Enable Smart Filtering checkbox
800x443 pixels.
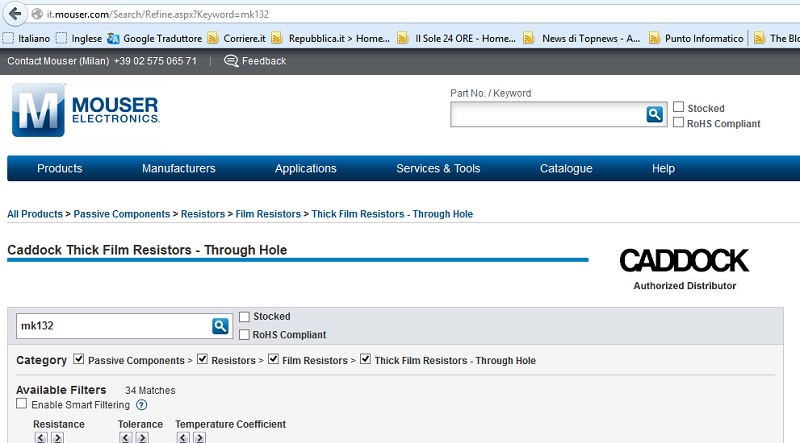click(21, 404)
